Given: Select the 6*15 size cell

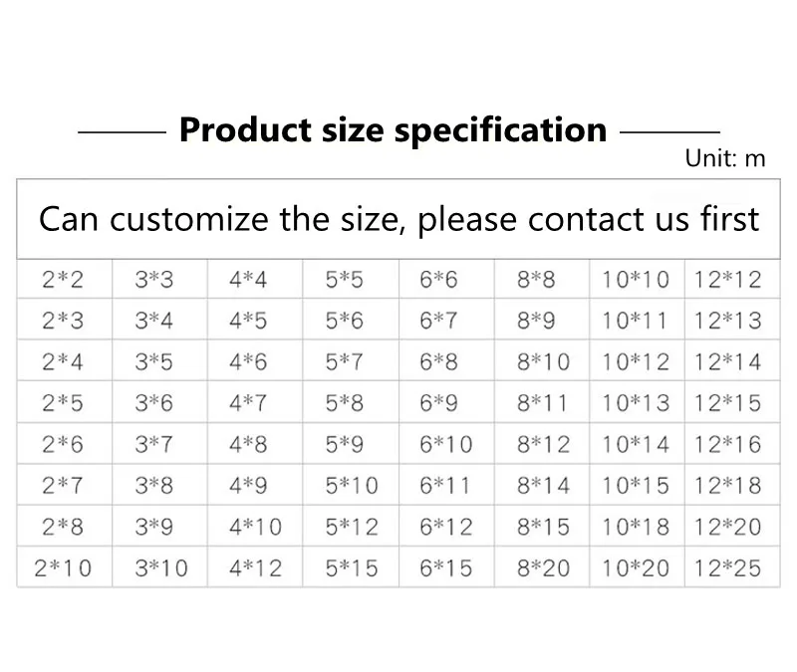Looking at the screenshot, I should 445,568.
